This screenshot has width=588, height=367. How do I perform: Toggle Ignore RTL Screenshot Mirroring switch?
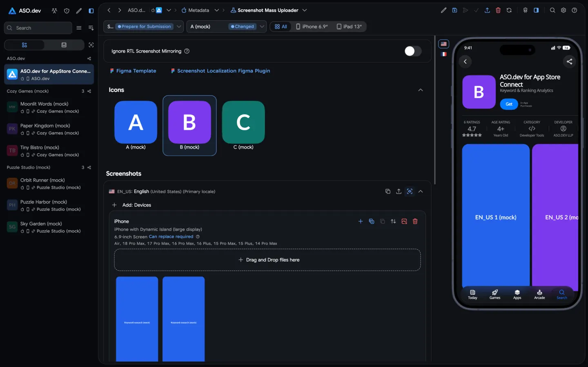click(413, 51)
